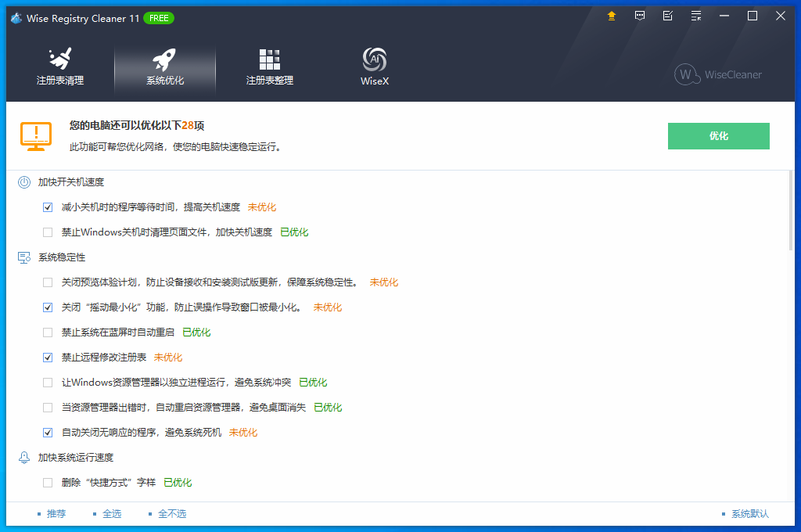This screenshot has height=532, width=801.
Task: Click the yellow upgrade arrow icon
Action: (612, 15)
